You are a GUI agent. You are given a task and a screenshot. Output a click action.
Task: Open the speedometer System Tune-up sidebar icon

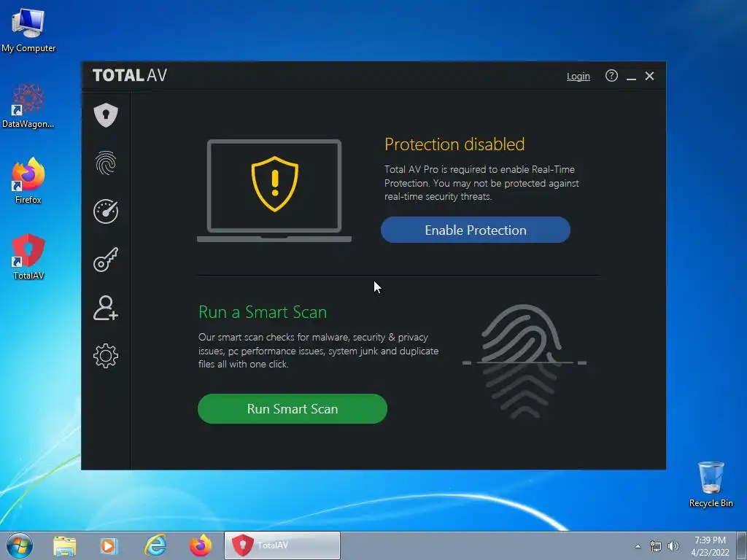(x=105, y=211)
